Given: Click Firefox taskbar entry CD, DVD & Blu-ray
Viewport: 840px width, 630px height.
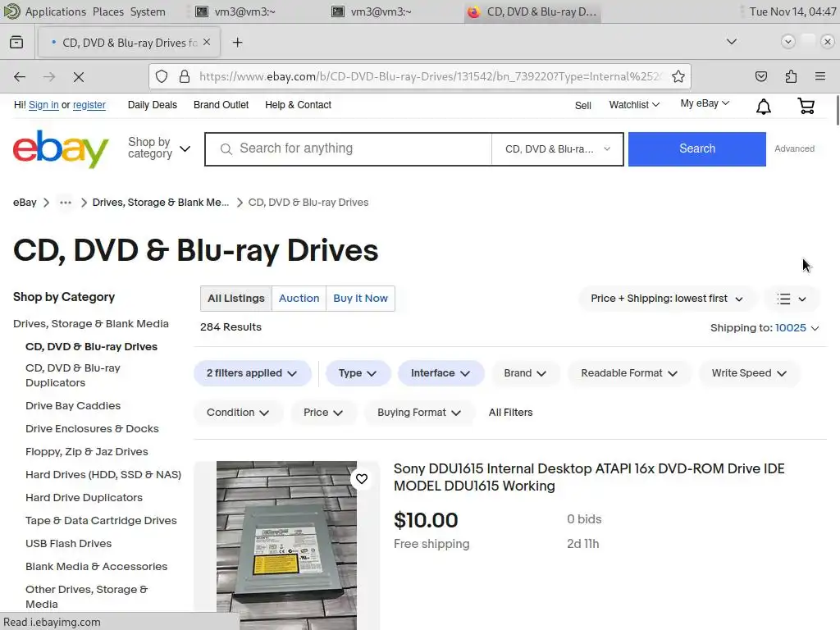Looking at the screenshot, I should click(x=533, y=11).
